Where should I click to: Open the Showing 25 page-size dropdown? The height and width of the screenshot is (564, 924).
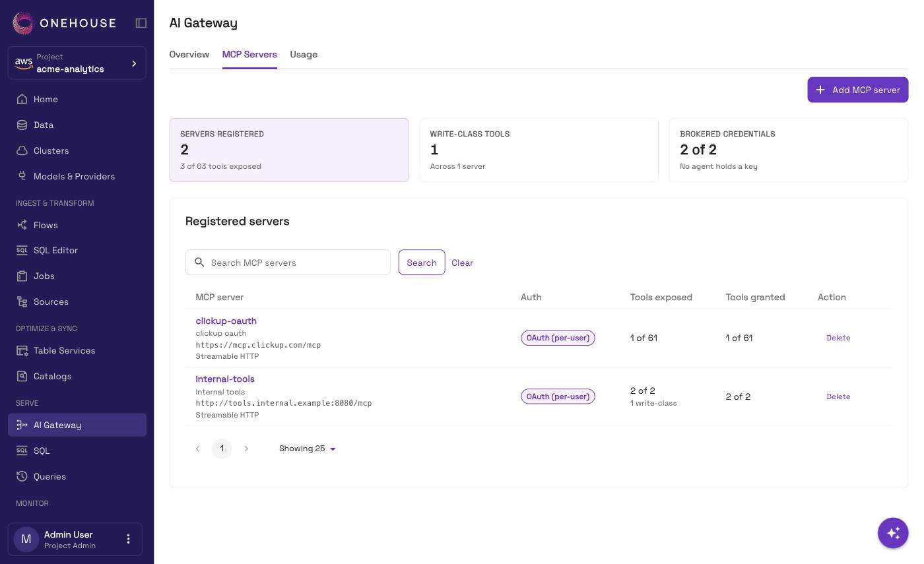308,449
